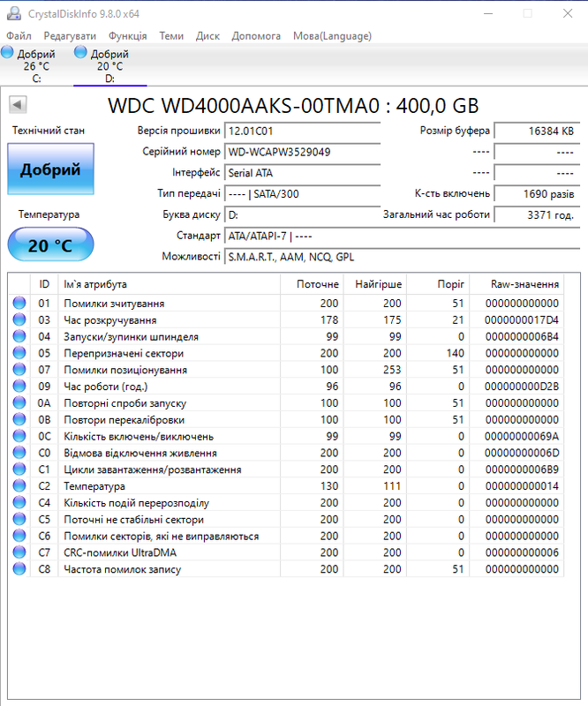Viewport: 588px width, 706px height.
Task: Select the Помилки зчитування attribute name
Action: pyautogui.click(x=114, y=304)
